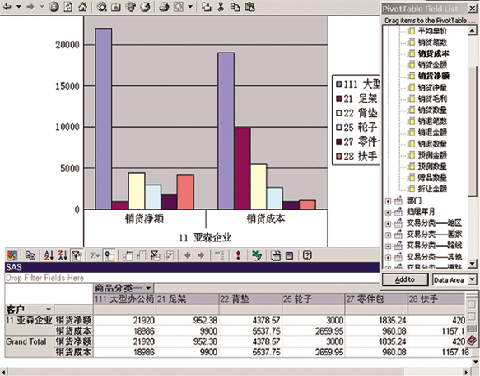480x376 pixels.
Task: Sort descending with the Z-A icon
Action: (63, 255)
